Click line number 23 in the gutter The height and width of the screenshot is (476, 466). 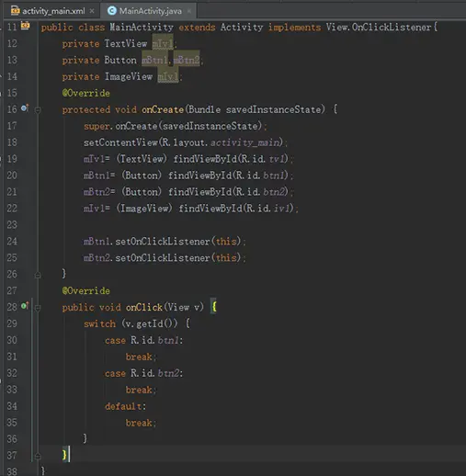(x=12, y=225)
